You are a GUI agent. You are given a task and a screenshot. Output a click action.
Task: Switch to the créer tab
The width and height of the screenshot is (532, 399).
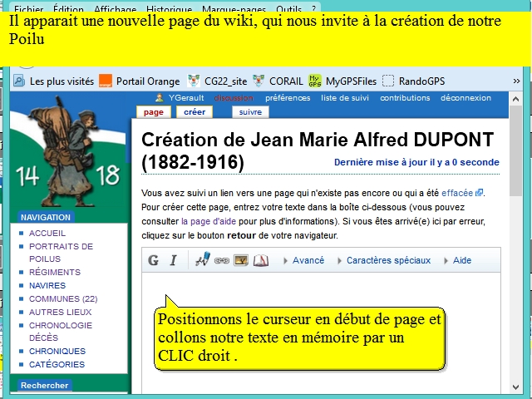tap(195, 111)
